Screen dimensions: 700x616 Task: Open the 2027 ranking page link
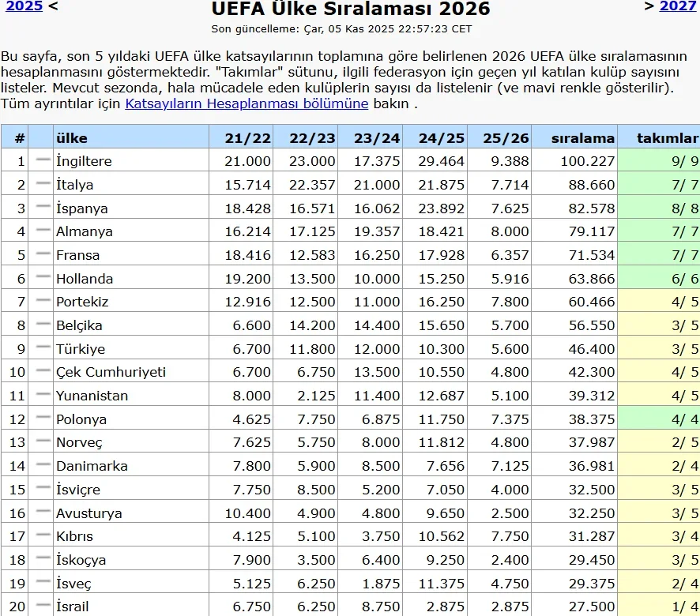(677, 6)
